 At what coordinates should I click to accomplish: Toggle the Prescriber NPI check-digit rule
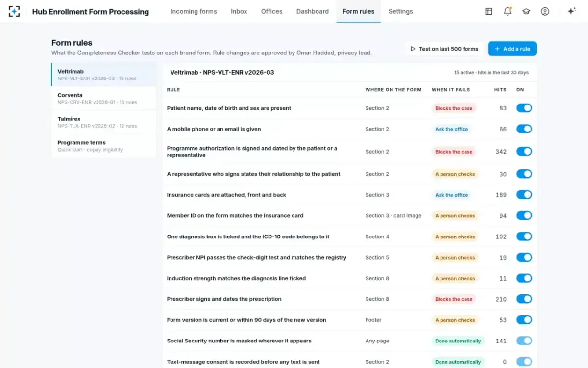coord(524,257)
